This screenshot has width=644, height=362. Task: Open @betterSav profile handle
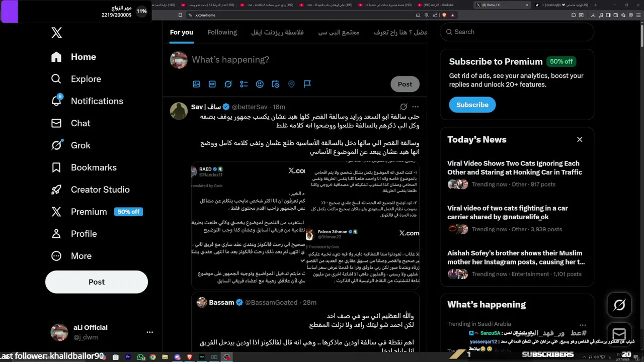(x=250, y=107)
